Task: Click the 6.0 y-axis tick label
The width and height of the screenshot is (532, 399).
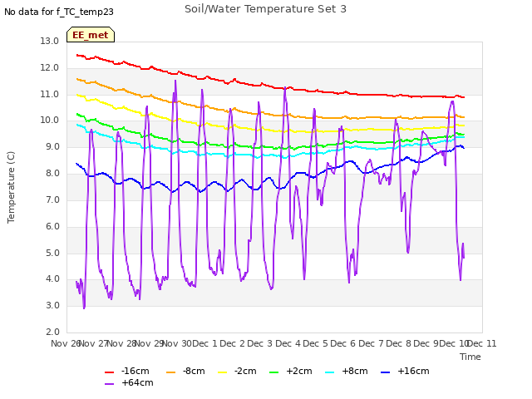Action: tap(52, 226)
